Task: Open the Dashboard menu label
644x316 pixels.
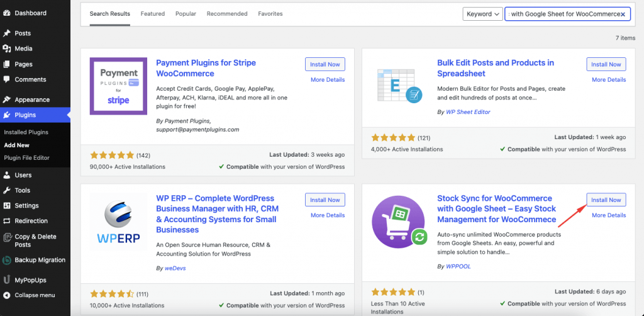Action: (30, 13)
